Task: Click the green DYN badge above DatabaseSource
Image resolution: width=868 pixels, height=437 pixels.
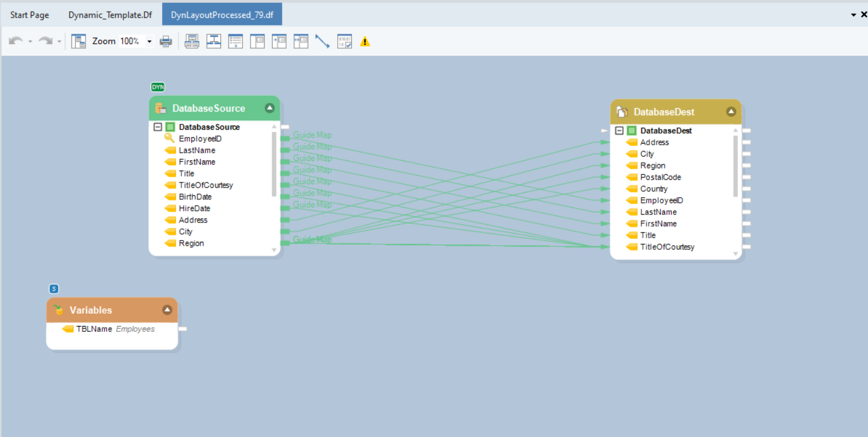Action: 158,87
